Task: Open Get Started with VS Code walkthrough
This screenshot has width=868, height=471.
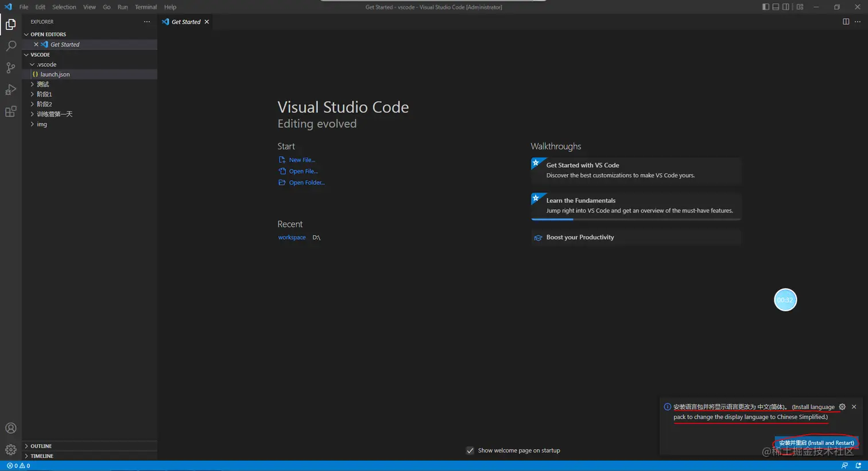Action: click(636, 171)
